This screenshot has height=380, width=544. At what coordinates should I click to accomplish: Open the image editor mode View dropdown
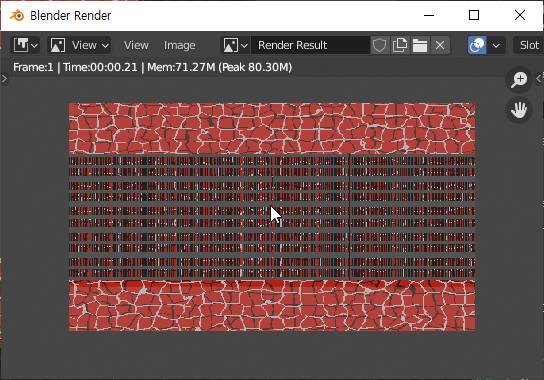[79, 45]
